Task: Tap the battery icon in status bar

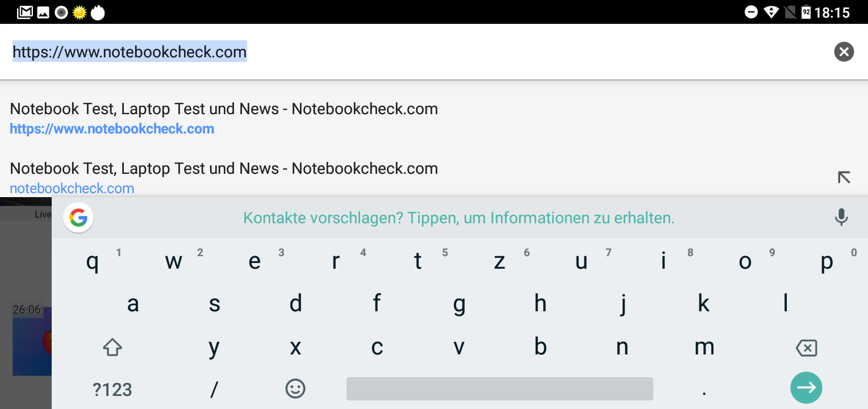Action: (x=806, y=12)
